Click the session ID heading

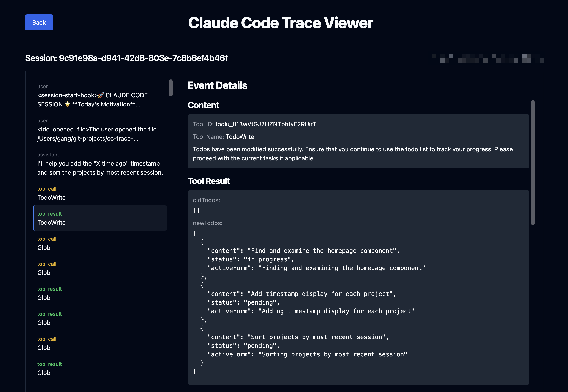coord(127,58)
